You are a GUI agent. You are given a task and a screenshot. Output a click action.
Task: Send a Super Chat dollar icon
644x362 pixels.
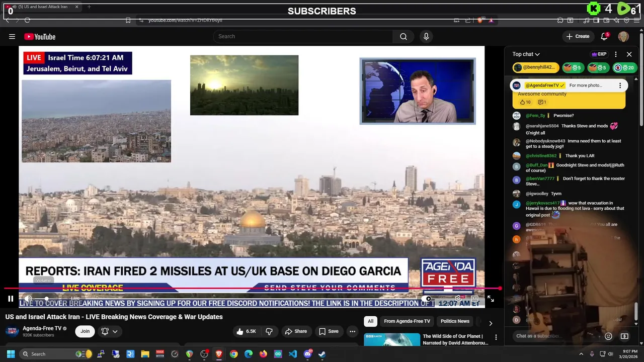[x=624, y=336]
